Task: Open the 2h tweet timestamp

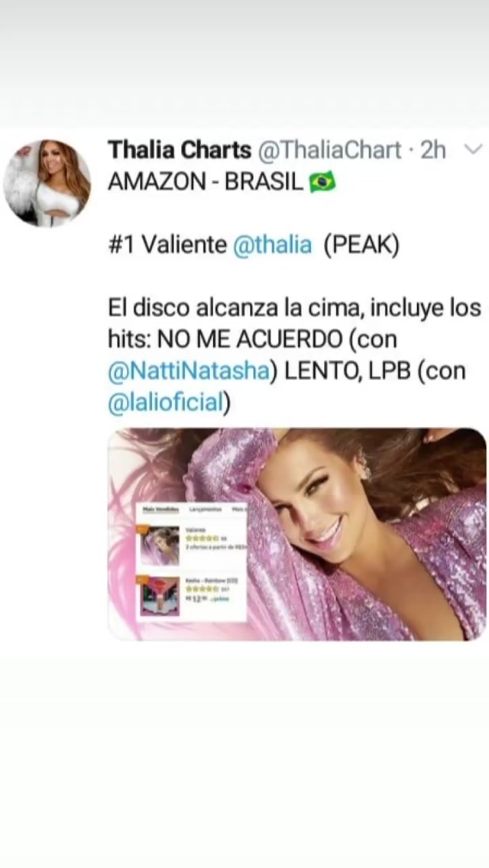Action: click(x=433, y=150)
